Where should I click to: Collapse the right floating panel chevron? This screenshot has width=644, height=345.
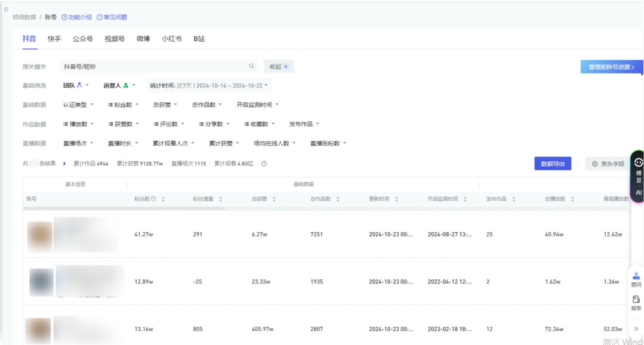coord(636,329)
